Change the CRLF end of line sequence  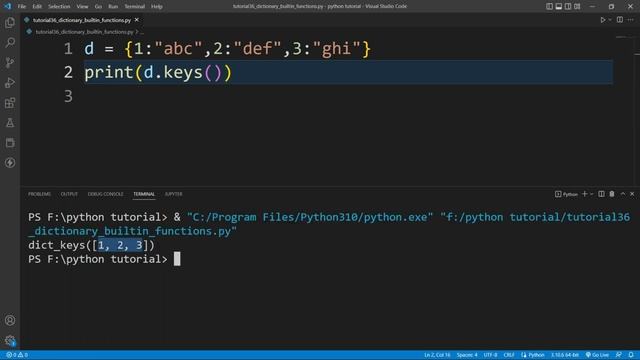509,355
